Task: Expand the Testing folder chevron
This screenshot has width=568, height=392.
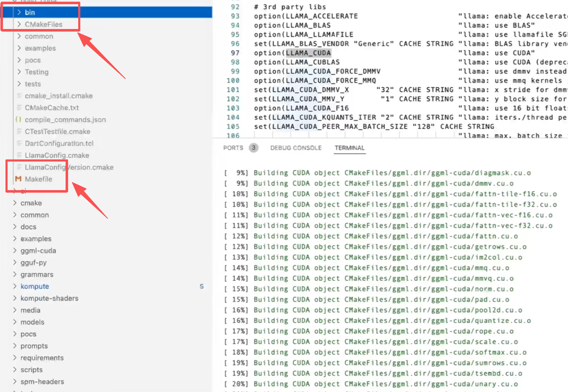Action: (19, 72)
